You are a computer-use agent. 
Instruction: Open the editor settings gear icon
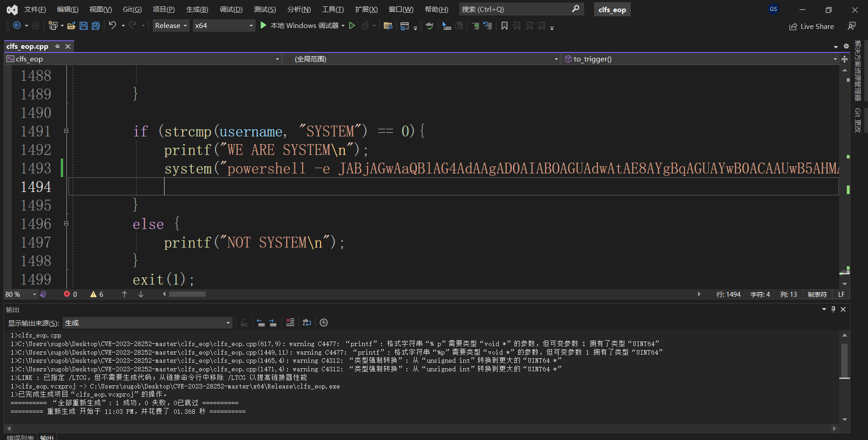pos(846,46)
